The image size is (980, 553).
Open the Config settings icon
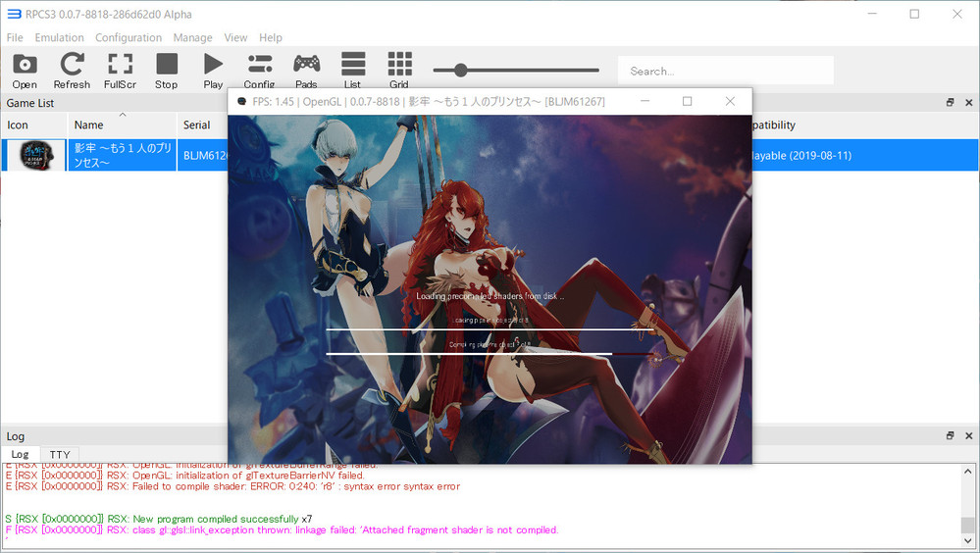(259, 71)
